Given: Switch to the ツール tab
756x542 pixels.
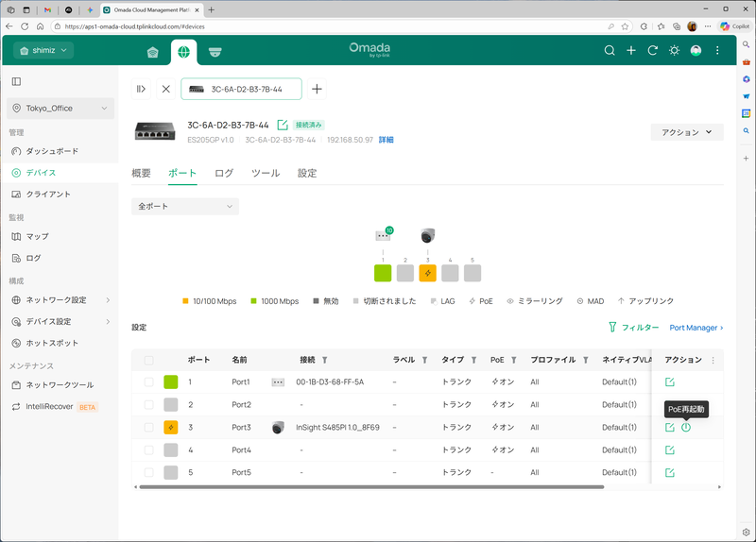Looking at the screenshot, I should 266,173.
